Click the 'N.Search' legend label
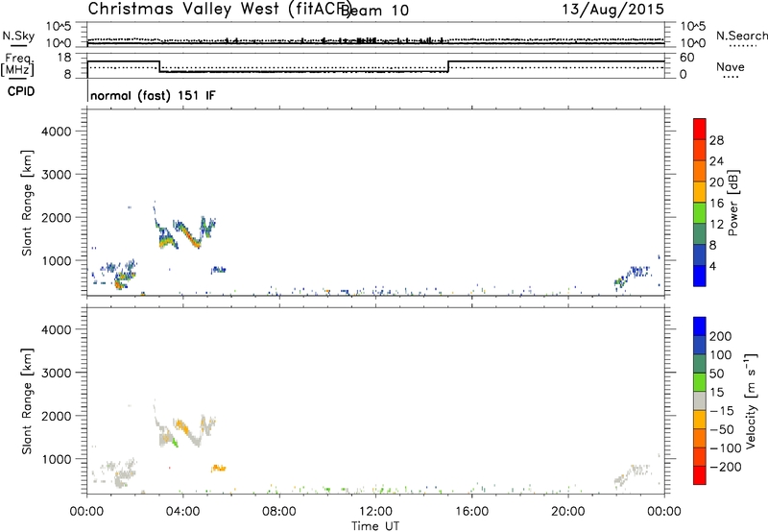768x532 pixels. (x=741, y=36)
